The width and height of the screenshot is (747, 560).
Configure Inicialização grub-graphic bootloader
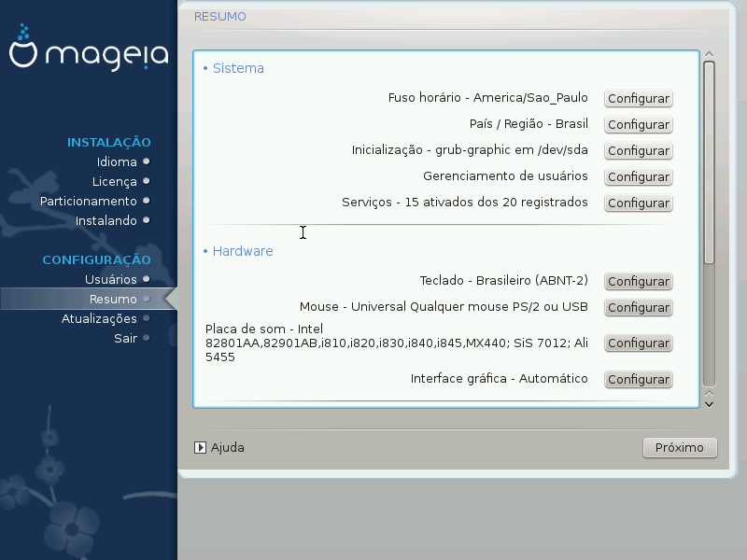[639, 151]
